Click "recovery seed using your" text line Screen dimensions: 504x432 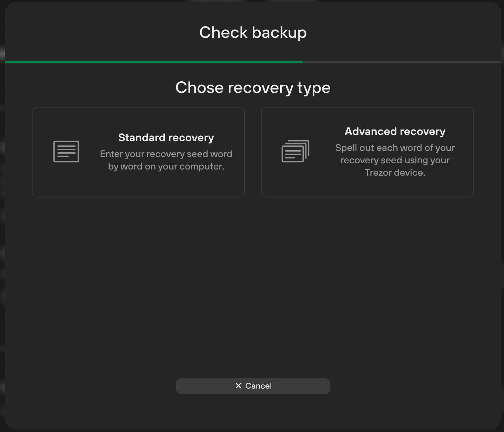(395, 160)
